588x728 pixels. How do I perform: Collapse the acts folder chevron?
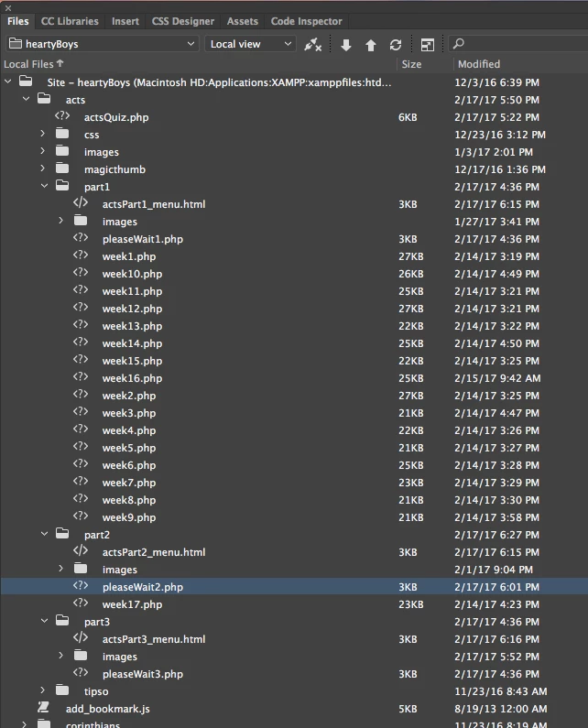(26, 99)
